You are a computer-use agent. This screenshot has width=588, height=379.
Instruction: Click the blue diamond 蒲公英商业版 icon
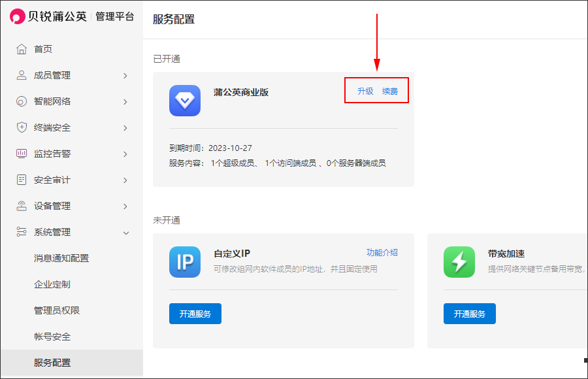pyautogui.click(x=185, y=101)
